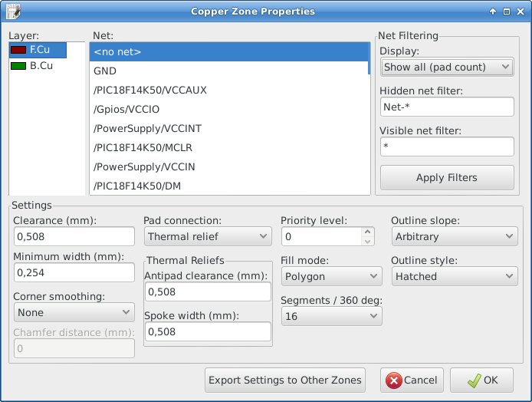
Task: Expand the Pad connection dropdown
Action: (x=207, y=237)
